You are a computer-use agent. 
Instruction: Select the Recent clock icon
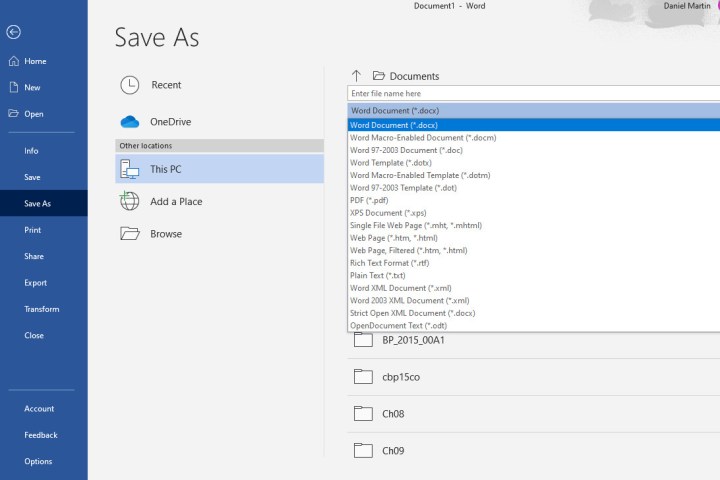(130, 85)
